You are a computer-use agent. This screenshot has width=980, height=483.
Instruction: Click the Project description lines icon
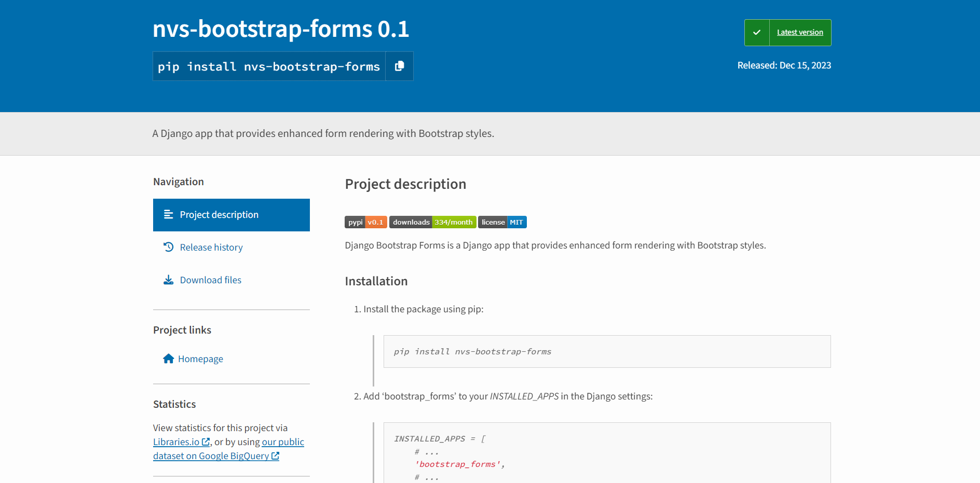[x=169, y=214]
